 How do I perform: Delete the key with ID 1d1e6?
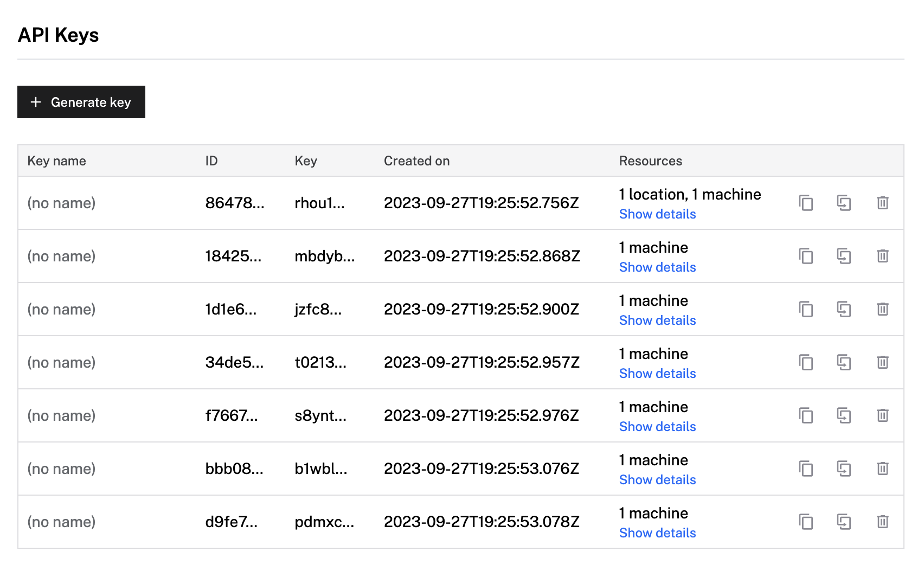tap(882, 309)
